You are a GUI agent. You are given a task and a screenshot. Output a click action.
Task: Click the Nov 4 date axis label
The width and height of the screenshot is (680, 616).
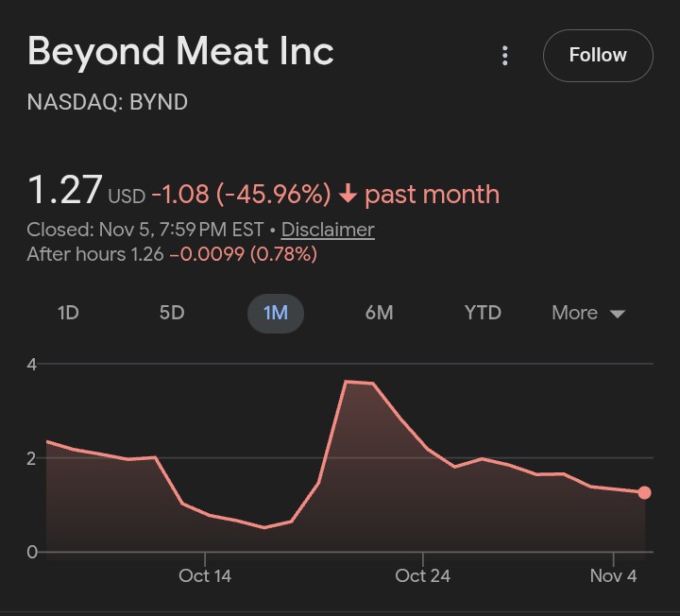[614, 575]
